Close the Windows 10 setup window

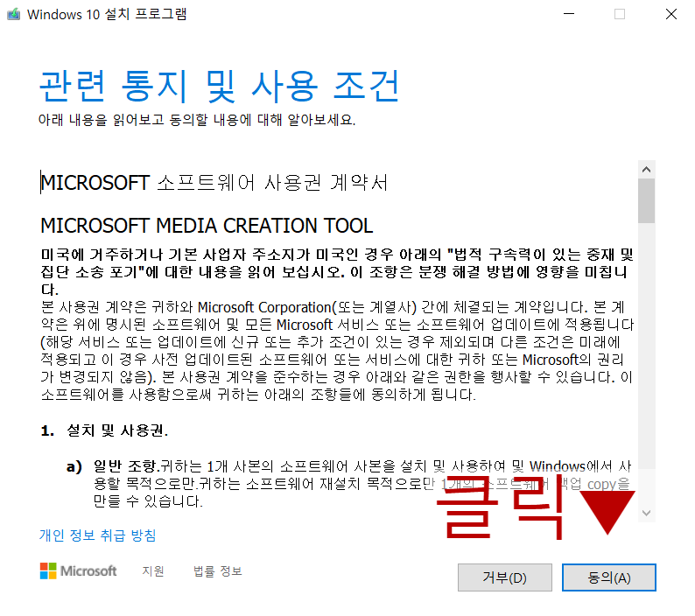click(x=671, y=14)
